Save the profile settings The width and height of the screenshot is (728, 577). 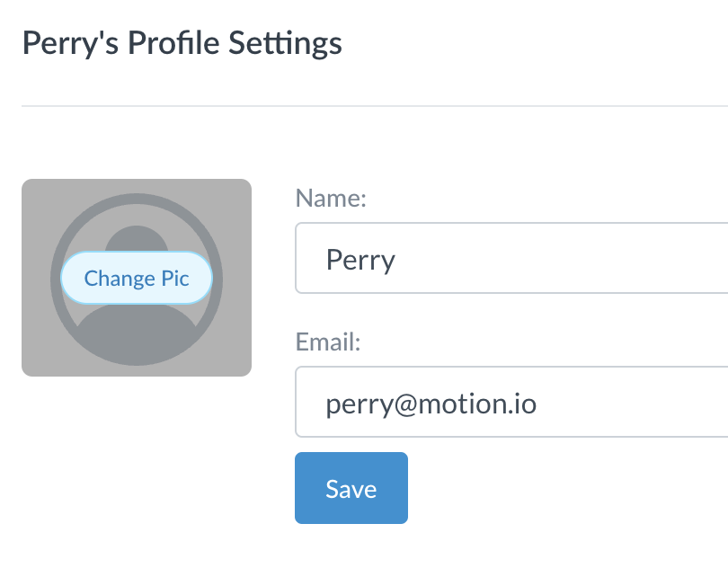click(x=351, y=488)
